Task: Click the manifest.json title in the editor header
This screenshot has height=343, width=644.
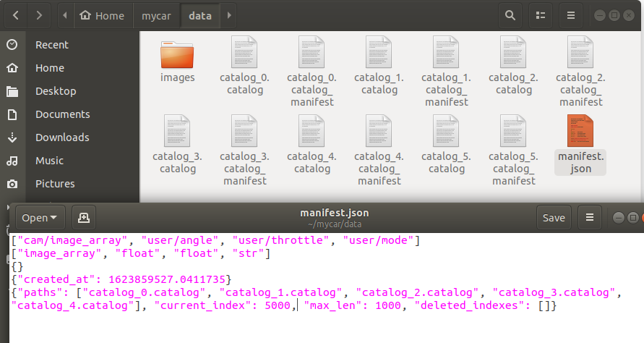Action: pos(335,213)
